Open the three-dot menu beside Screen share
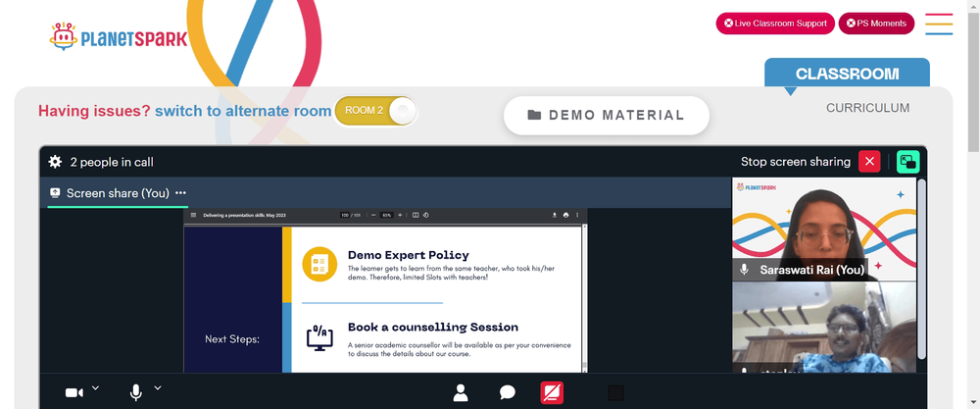The image size is (980, 409). (x=180, y=193)
